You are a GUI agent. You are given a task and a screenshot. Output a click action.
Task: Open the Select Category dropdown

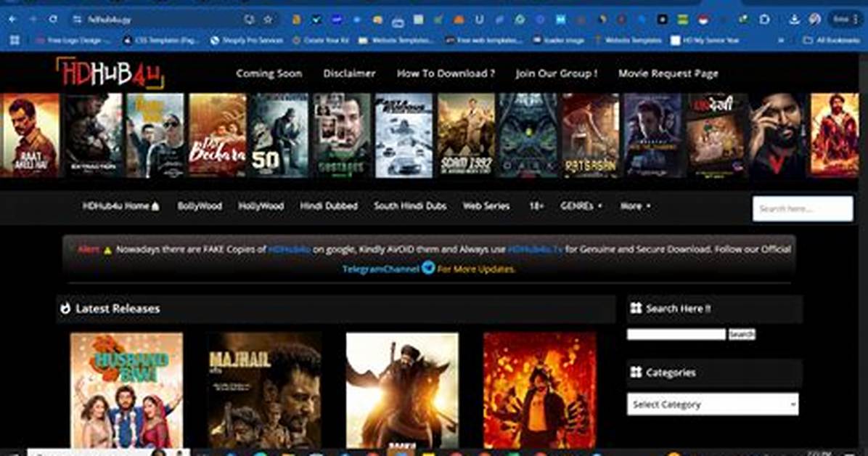pyautogui.click(x=713, y=404)
